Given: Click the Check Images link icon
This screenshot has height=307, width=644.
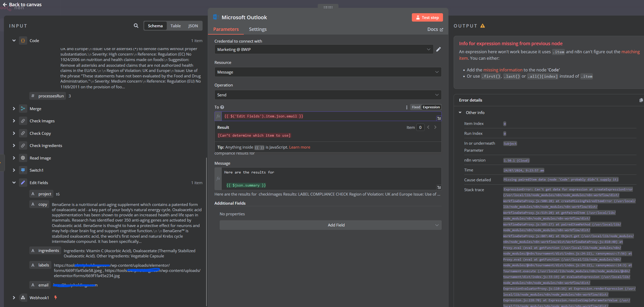Looking at the screenshot, I should click(23, 121).
